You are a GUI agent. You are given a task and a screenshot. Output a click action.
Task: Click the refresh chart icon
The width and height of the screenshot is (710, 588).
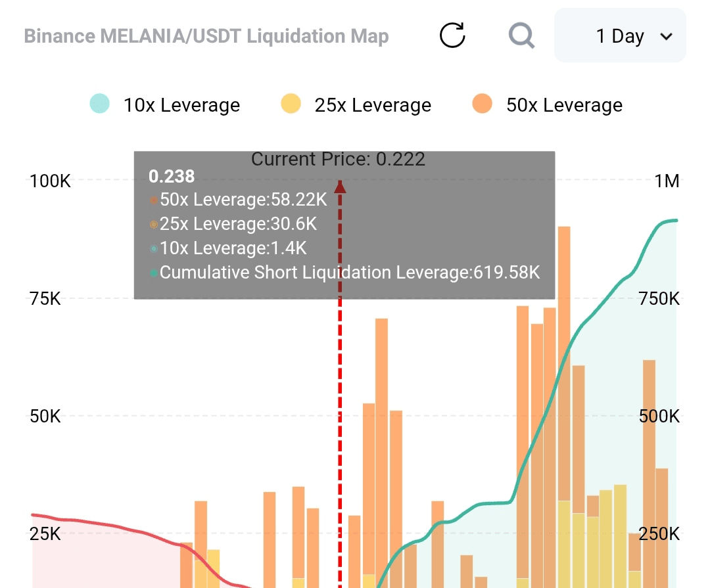(452, 35)
